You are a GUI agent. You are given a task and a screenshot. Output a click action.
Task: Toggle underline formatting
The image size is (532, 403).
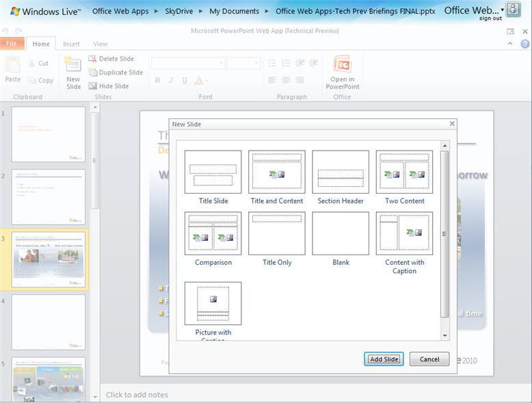point(185,80)
